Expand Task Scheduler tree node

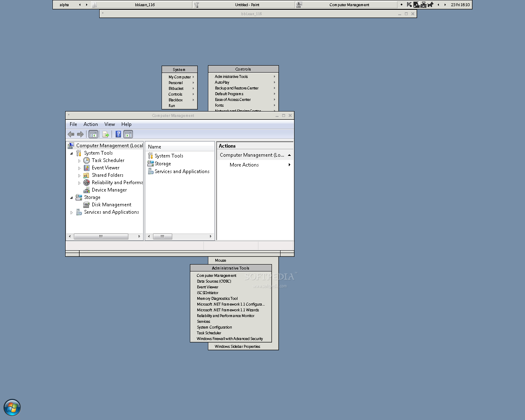point(80,161)
